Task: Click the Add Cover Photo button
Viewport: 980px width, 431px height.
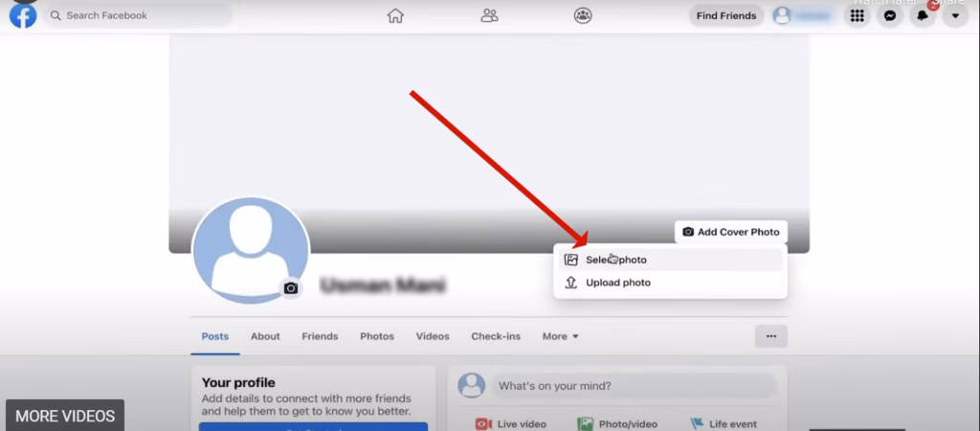Action: 731,232
